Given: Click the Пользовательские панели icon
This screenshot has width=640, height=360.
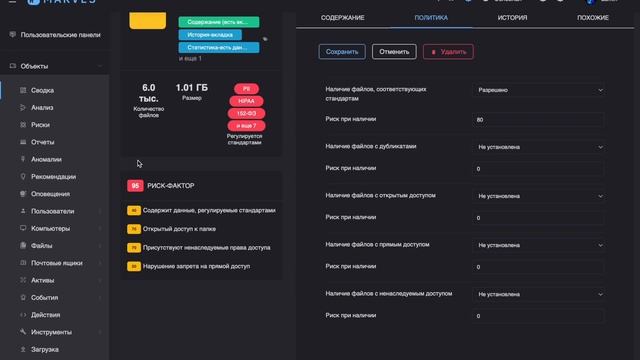Looking at the screenshot, I should [x=13, y=35].
